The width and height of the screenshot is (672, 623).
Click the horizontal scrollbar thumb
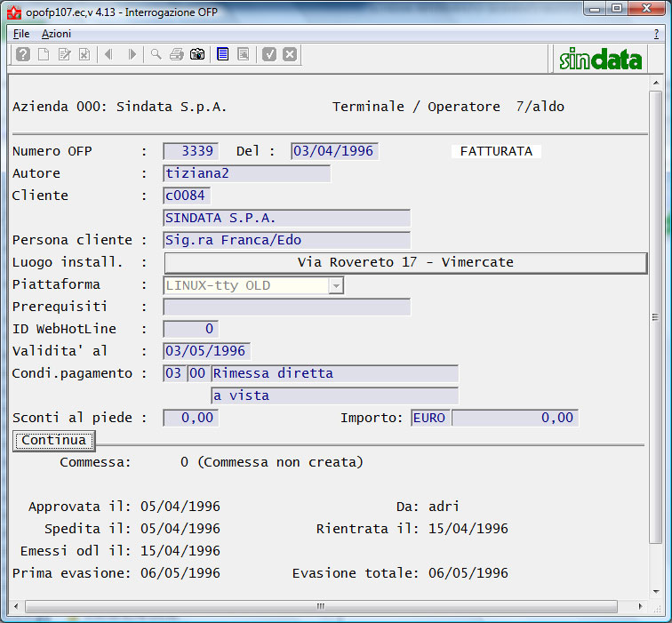click(321, 606)
